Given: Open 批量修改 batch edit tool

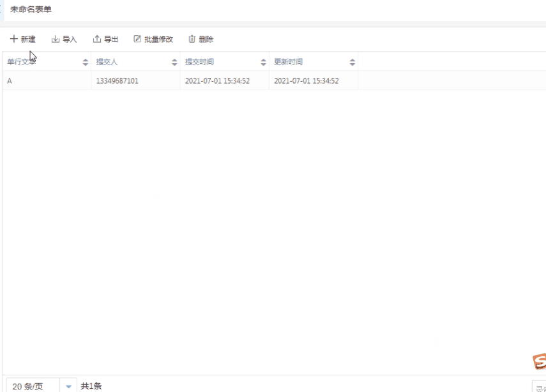Looking at the screenshot, I should point(153,39).
